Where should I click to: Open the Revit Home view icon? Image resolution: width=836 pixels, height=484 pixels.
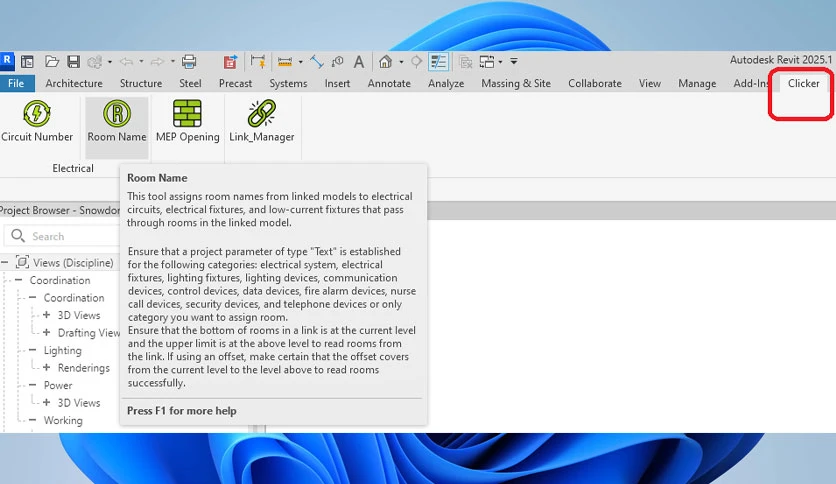point(27,62)
